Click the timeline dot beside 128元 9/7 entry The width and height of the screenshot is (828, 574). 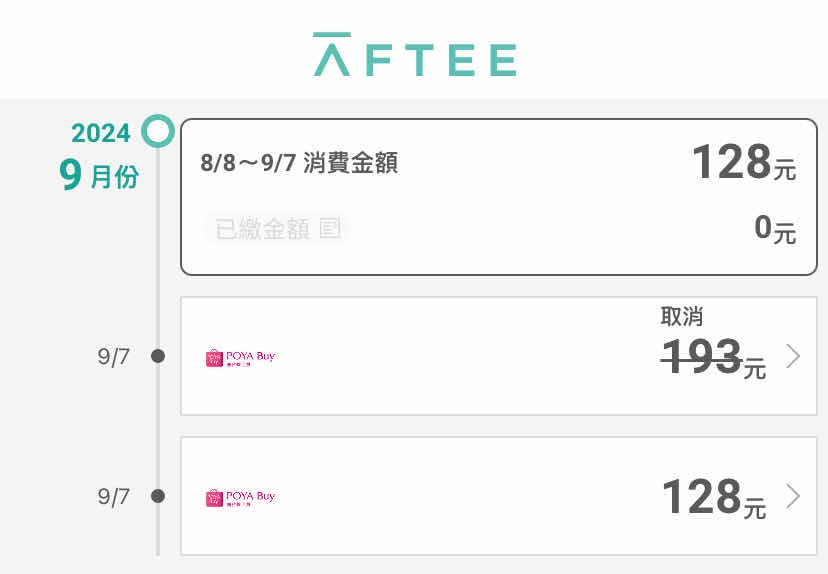tap(157, 496)
